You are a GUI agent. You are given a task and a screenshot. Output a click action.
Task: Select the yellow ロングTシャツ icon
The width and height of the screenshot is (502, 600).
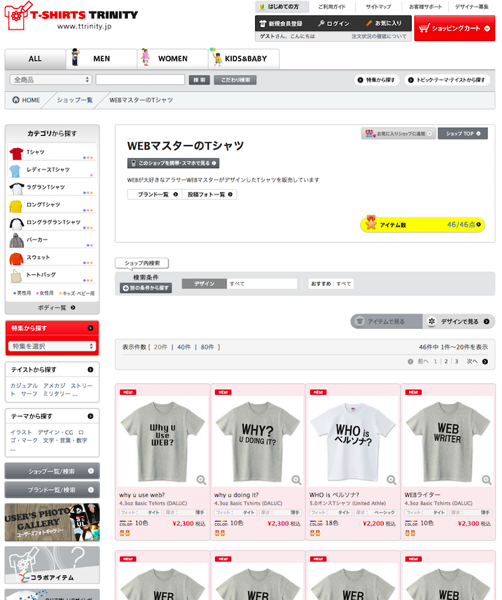tap(16, 206)
